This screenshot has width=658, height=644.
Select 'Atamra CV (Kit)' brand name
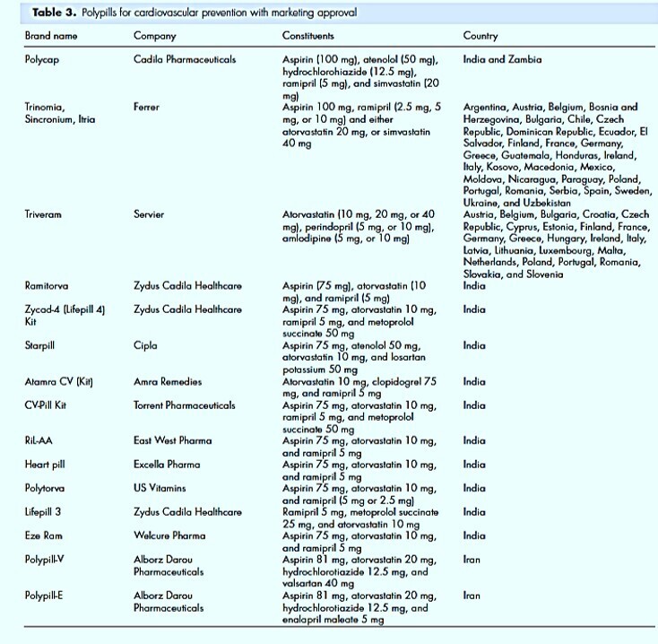coord(59,382)
